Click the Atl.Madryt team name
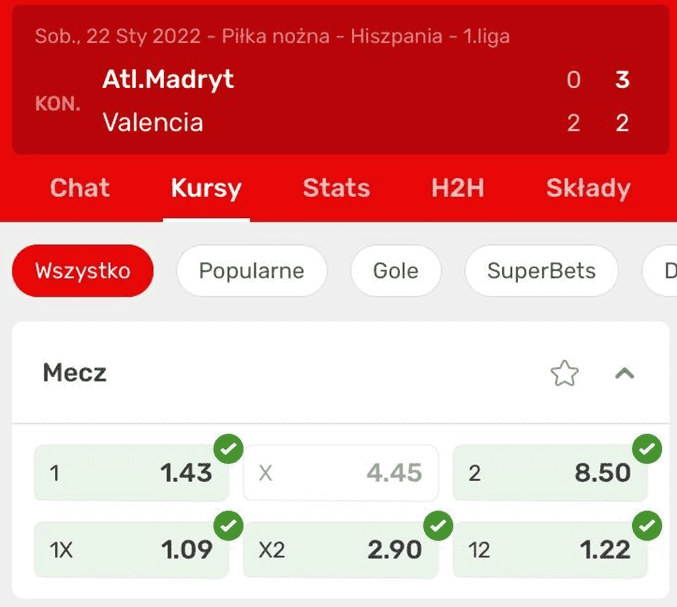Image resolution: width=677 pixels, height=607 pixels. pos(168,79)
